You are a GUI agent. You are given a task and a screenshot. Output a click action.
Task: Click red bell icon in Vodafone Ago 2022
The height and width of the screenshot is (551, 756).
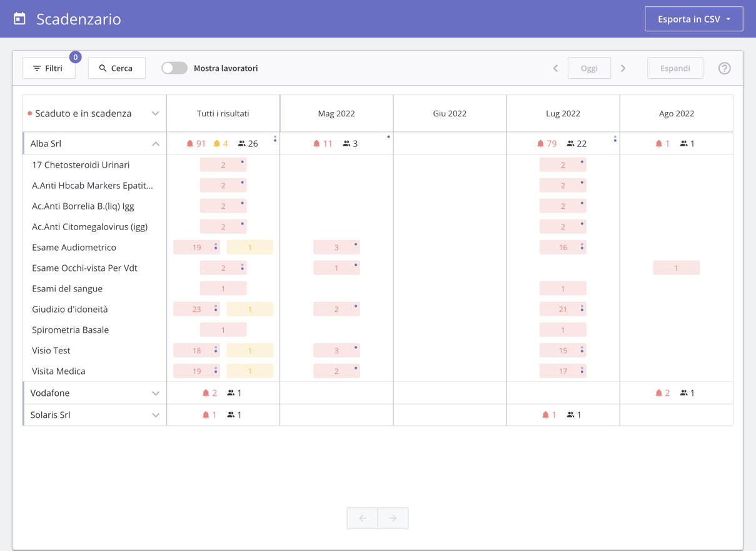tap(658, 393)
